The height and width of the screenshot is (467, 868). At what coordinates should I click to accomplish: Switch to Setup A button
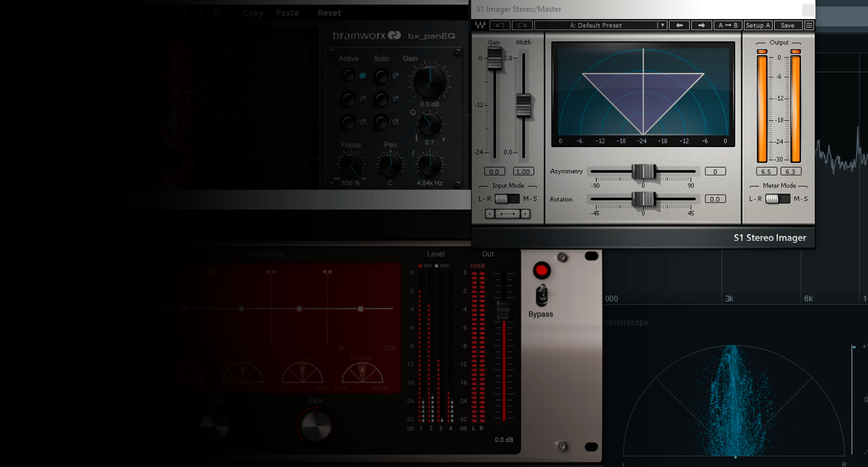tap(758, 25)
